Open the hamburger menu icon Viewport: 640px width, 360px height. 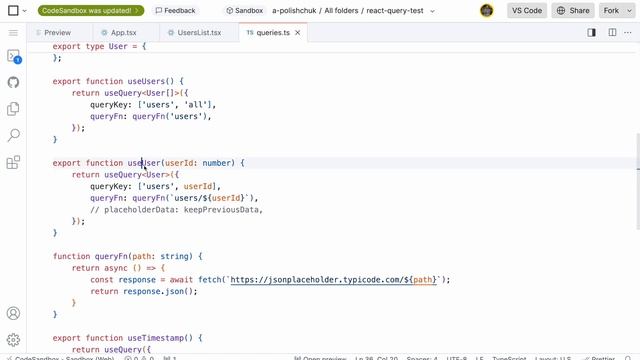(13, 33)
